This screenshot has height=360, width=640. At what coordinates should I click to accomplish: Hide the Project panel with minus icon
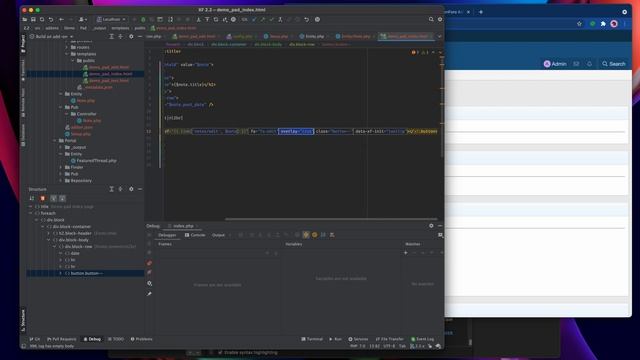coord(140,36)
